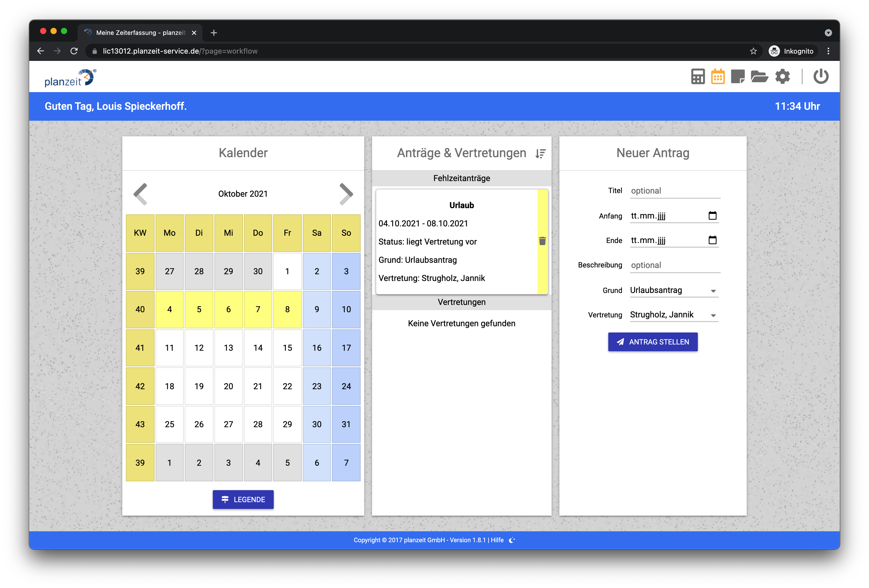Sort requests with the sort icon
Screen dimensions: 869x588
pyautogui.click(x=540, y=153)
